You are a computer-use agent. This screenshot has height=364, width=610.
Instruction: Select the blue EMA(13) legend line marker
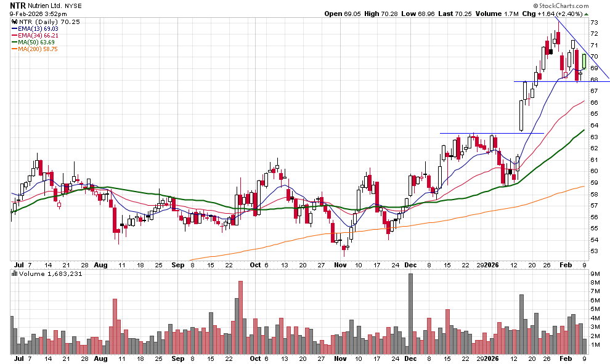click(15, 28)
